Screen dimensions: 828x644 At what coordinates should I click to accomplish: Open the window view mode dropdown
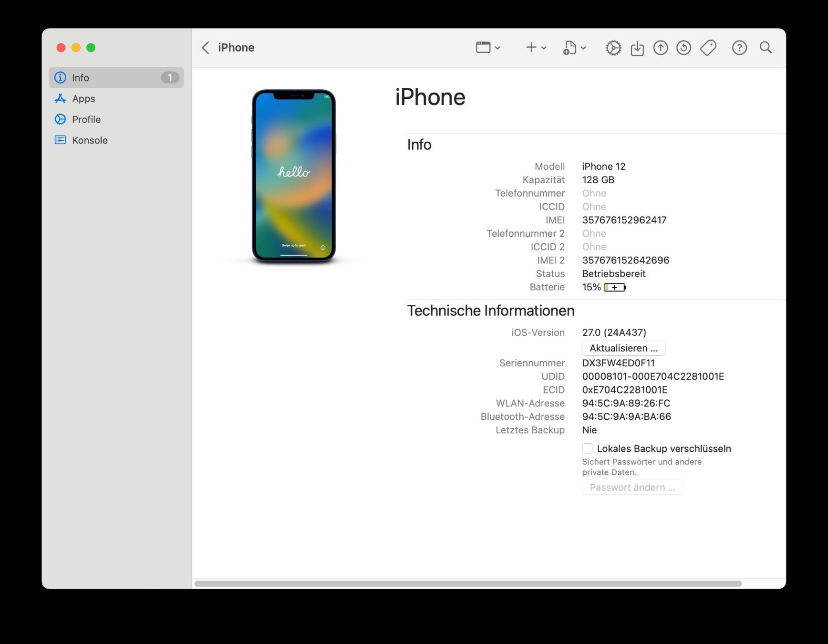(488, 48)
